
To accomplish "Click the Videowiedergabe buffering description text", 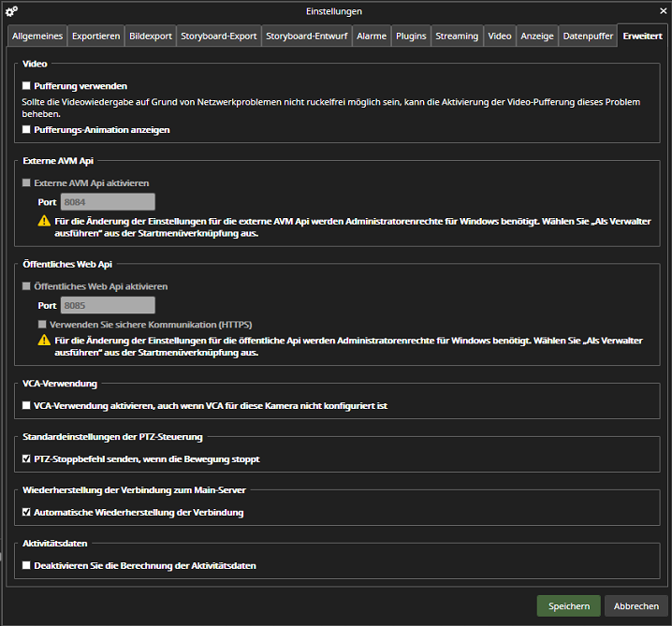I will coord(331,108).
